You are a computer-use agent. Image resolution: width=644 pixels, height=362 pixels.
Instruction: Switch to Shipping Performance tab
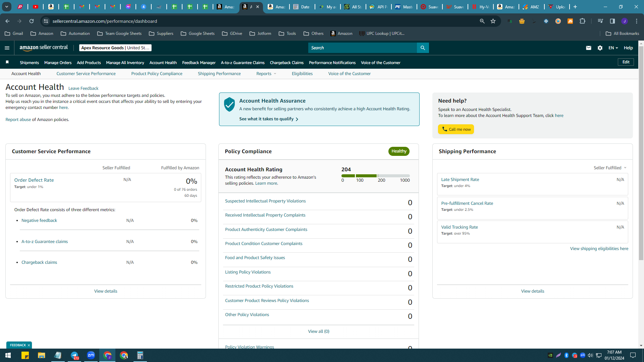[219, 74]
